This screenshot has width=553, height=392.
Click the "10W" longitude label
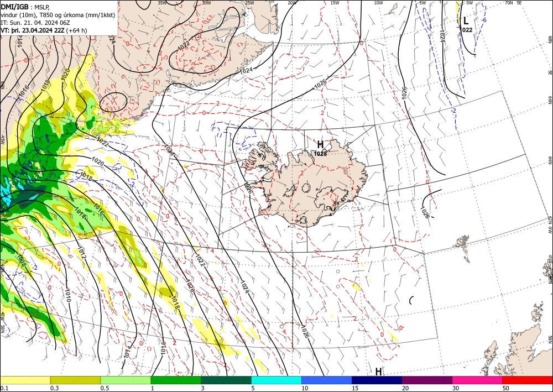[378, 3]
